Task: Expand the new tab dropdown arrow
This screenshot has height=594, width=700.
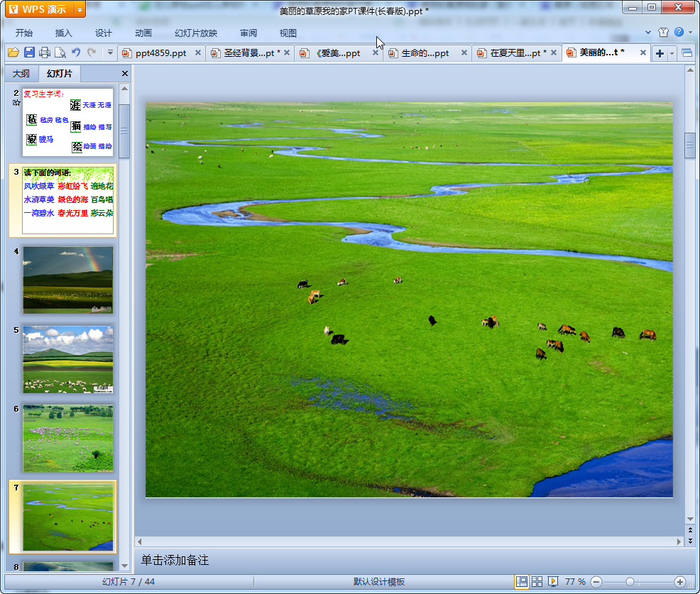Action: click(x=672, y=53)
